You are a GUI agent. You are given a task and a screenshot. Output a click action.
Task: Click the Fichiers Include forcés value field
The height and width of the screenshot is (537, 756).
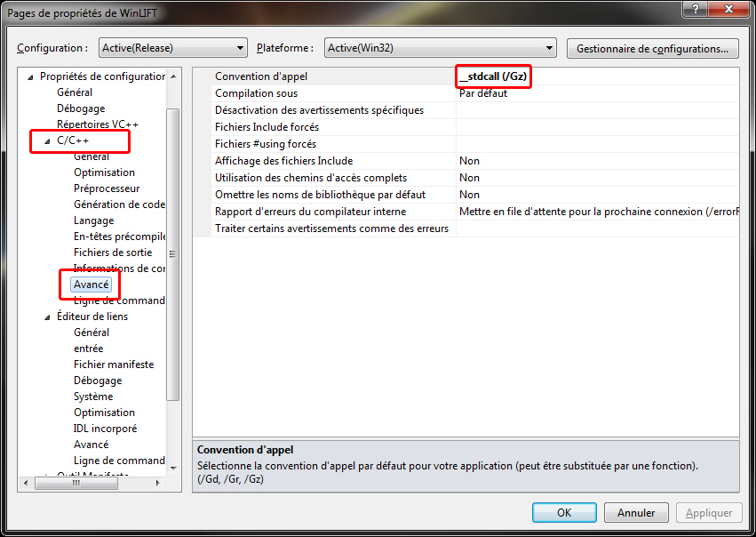click(597, 127)
